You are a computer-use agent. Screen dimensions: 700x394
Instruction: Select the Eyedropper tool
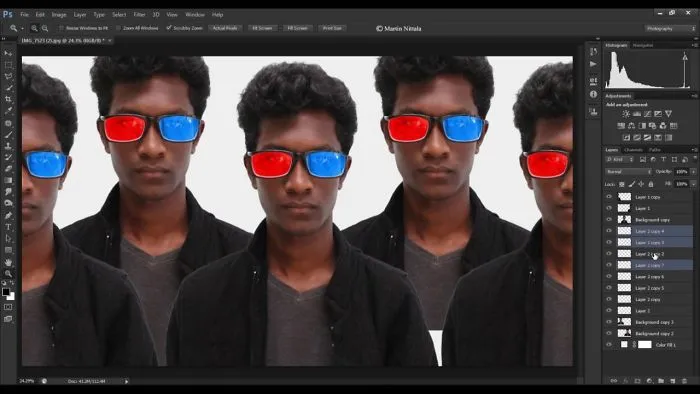coord(8,111)
